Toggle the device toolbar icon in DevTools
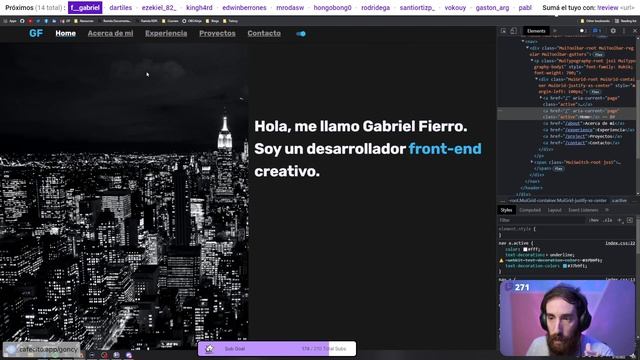640x360 pixels. pyautogui.click(x=513, y=31)
